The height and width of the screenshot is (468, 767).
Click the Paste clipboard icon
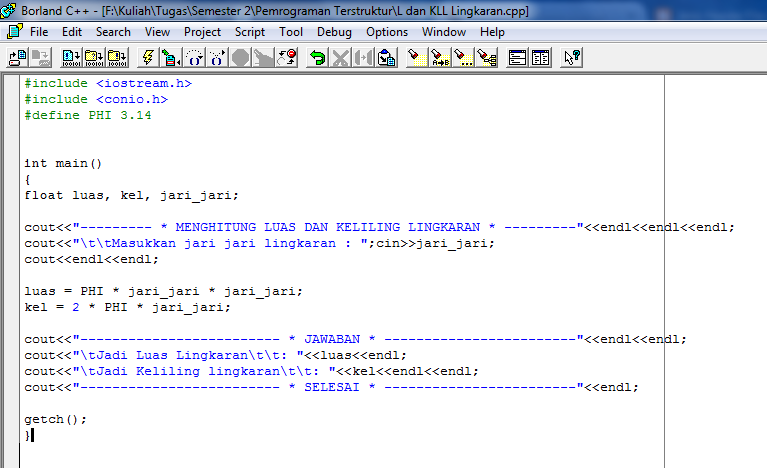coord(386,58)
